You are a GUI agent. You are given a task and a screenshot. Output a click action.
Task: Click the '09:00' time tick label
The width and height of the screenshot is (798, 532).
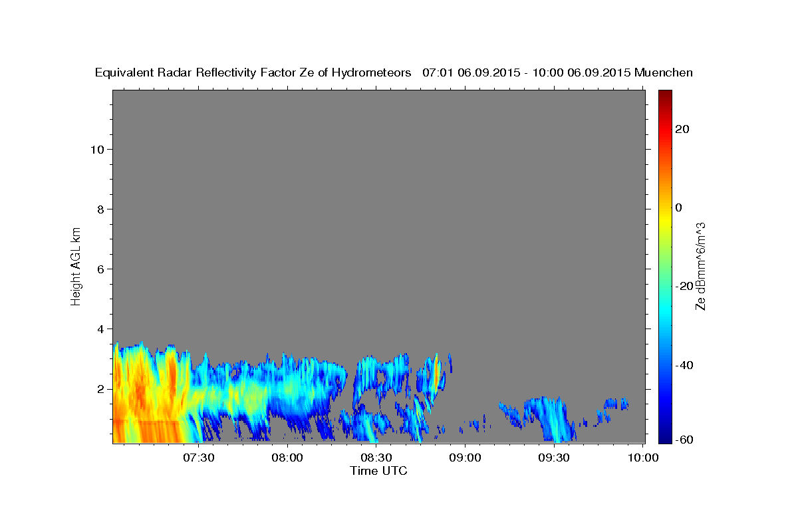coord(465,458)
